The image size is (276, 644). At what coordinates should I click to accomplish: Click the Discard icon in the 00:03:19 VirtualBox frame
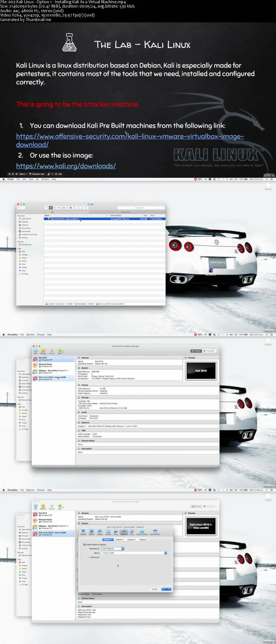pyautogui.click(x=52, y=351)
